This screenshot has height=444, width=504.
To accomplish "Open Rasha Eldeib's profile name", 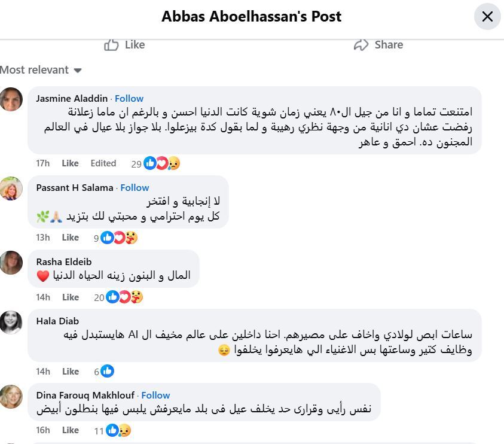I will [x=64, y=261].
